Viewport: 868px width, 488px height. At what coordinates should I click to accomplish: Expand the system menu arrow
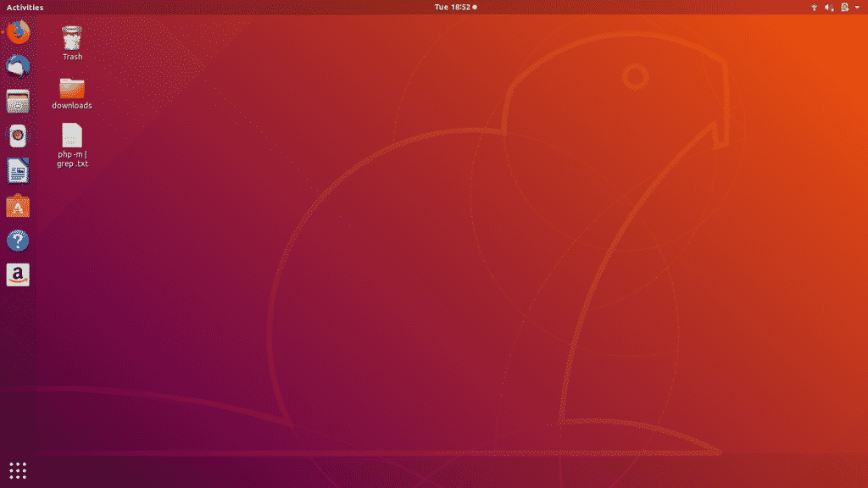point(857,8)
